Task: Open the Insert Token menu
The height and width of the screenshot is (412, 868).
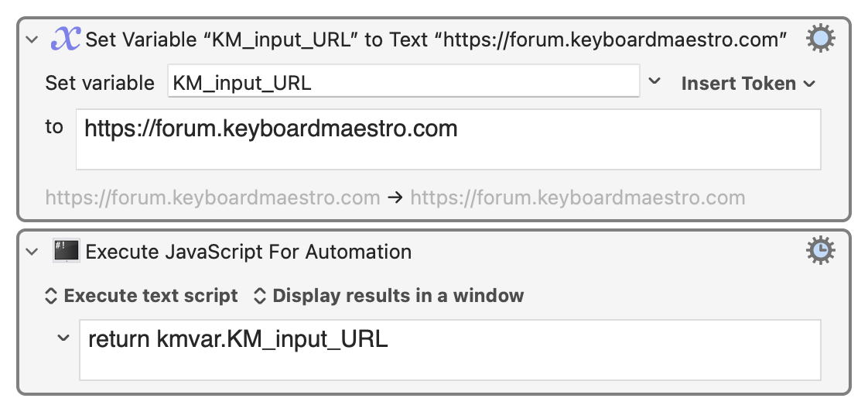Action: (x=748, y=83)
